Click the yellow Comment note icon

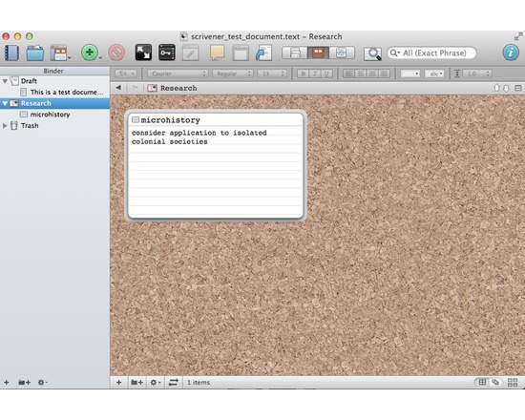point(217,52)
